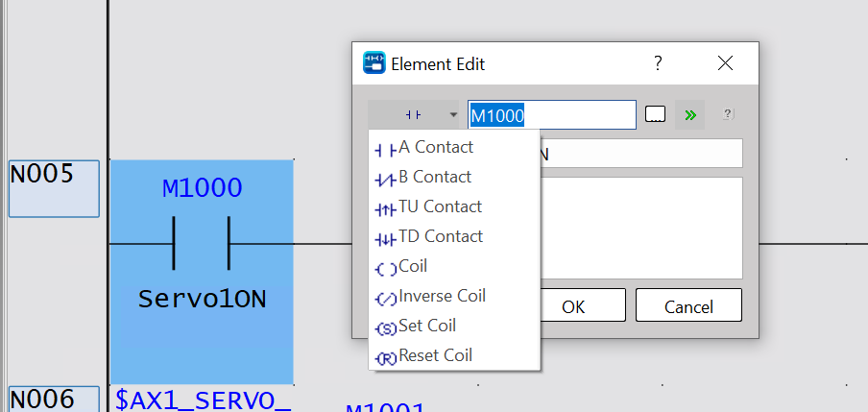
Task: Click the N005 rung number label
Action: coord(53,187)
